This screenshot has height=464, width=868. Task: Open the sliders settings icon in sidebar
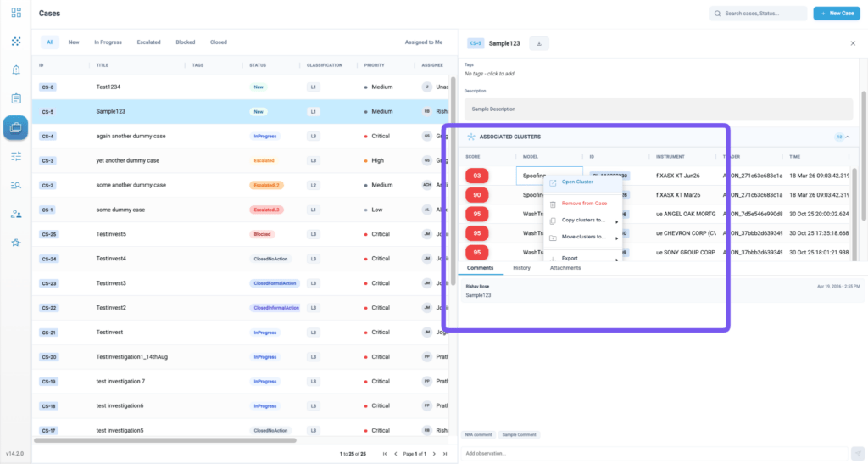[x=16, y=156]
